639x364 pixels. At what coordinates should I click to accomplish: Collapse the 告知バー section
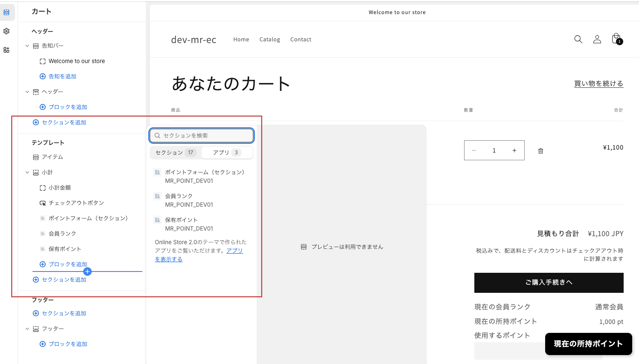(27, 46)
